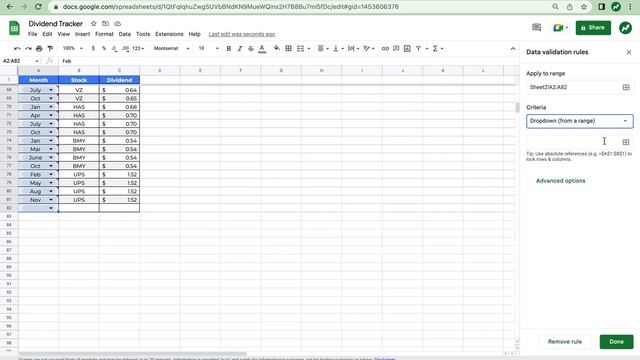Format selection as percent
Image resolution: width=640 pixels, height=360 pixels.
click(104, 49)
